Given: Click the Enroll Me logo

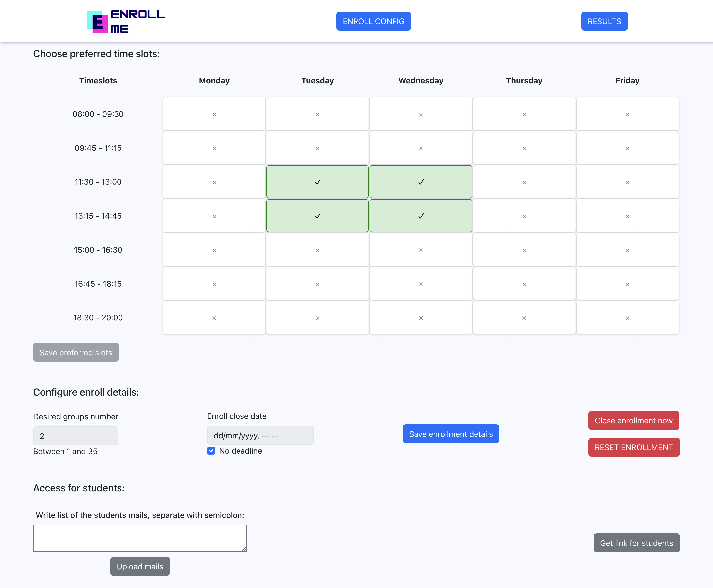Looking at the screenshot, I should coord(125,22).
